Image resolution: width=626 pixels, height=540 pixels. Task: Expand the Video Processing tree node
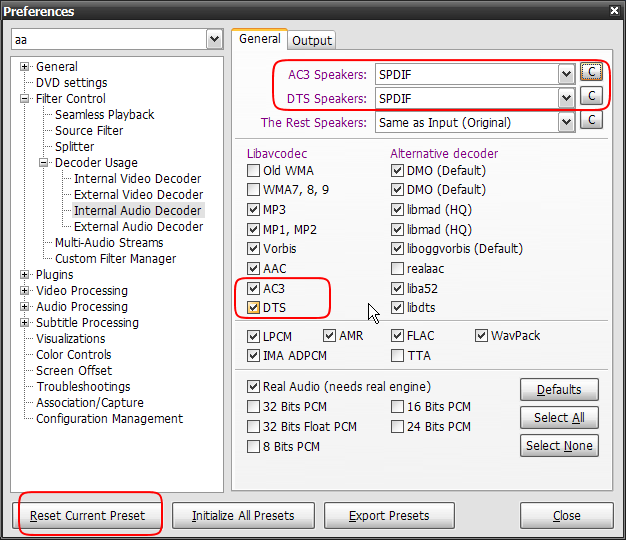click(25, 291)
